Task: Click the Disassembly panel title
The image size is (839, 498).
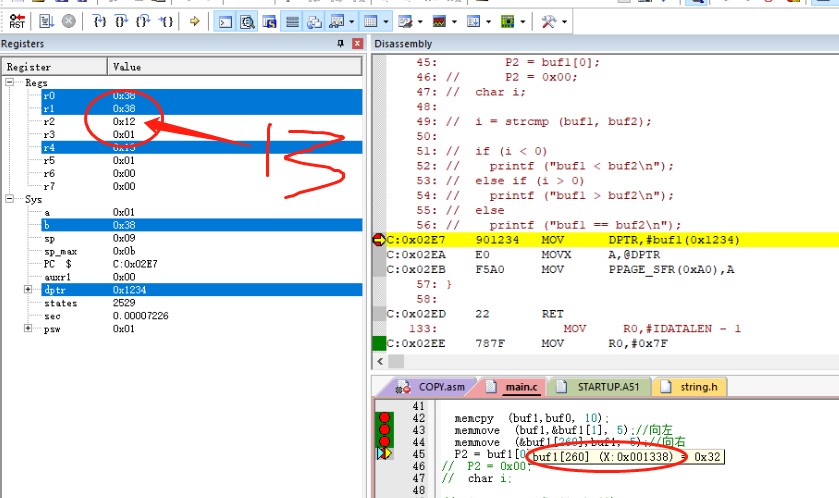Action: pyautogui.click(x=403, y=44)
